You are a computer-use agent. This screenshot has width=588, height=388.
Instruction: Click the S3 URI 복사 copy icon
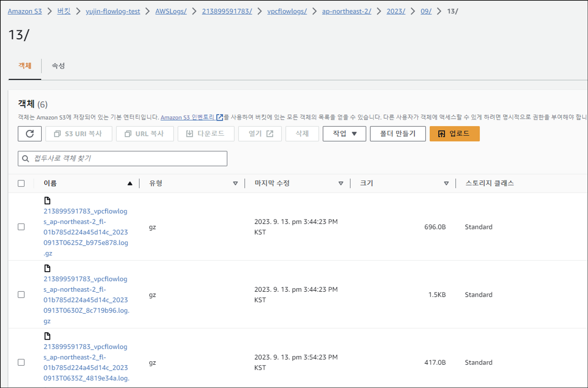(57, 134)
